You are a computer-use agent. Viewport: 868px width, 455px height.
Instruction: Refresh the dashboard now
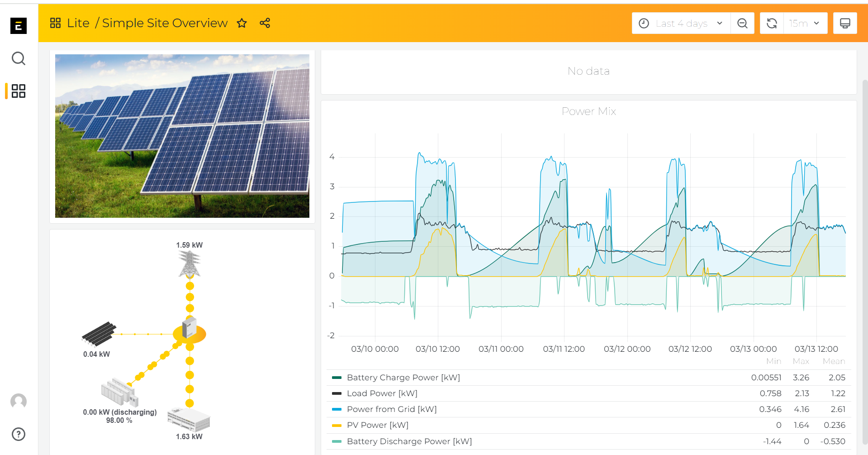click(x=772, y=23)
